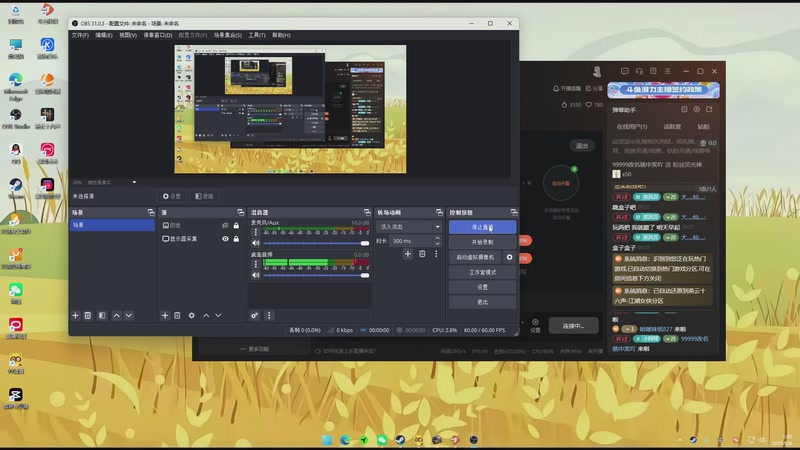Open chat message icon in streaming app header
This screenshot has height=450, width=800.
coord(624,71)
